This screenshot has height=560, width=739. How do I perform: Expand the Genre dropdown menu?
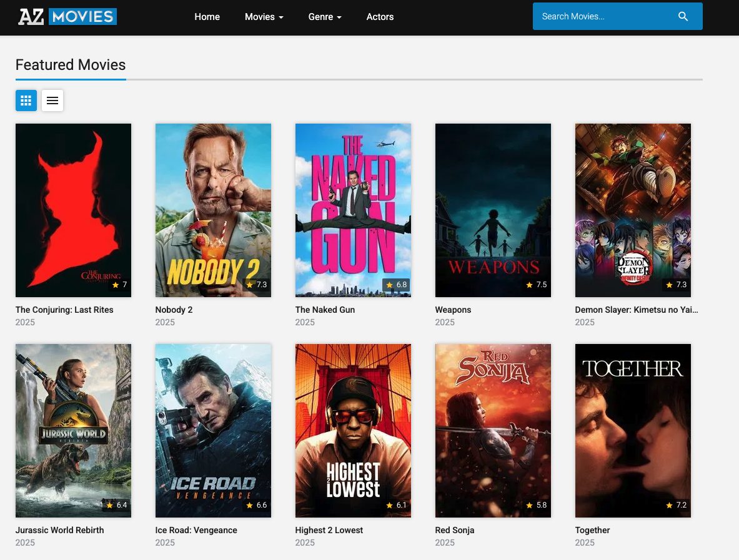[x=324, y=17]
